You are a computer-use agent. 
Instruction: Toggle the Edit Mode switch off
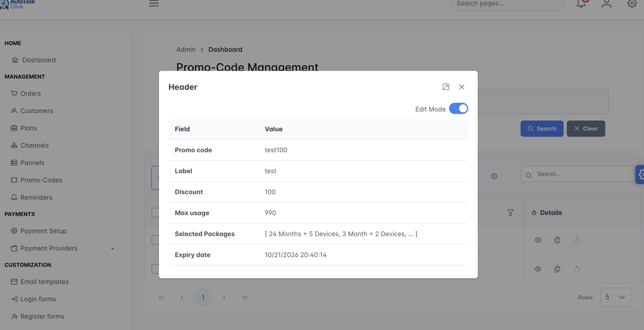(x=458, y=108)
